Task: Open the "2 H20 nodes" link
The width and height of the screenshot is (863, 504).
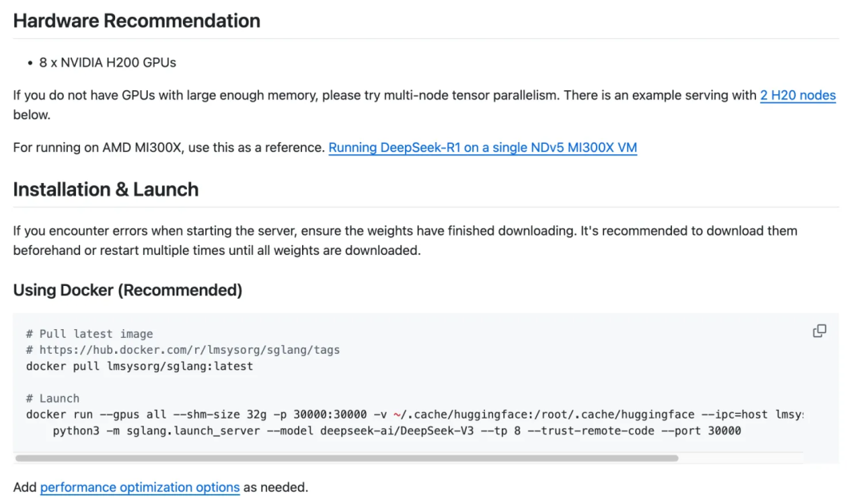Action: pos(797,96)
